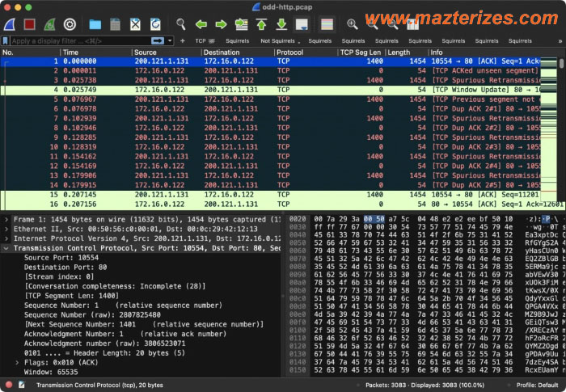Zoom out the main window text
566x392 pixels.
point(373,24)
